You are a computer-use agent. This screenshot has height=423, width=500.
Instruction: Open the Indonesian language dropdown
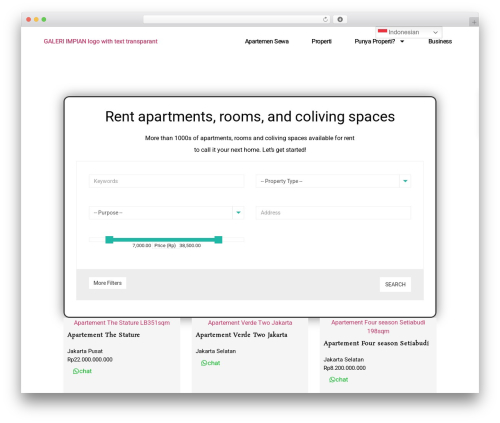click(409, 32)
